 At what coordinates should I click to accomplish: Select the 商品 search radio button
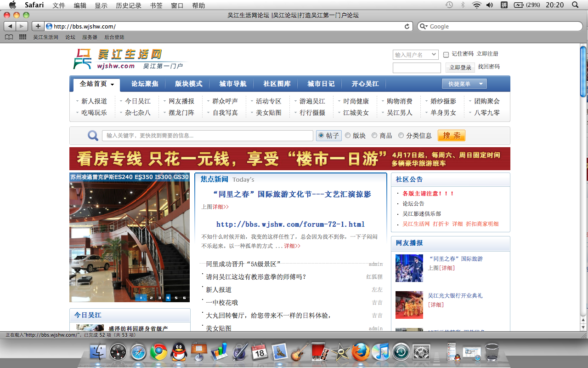(374, 136)
